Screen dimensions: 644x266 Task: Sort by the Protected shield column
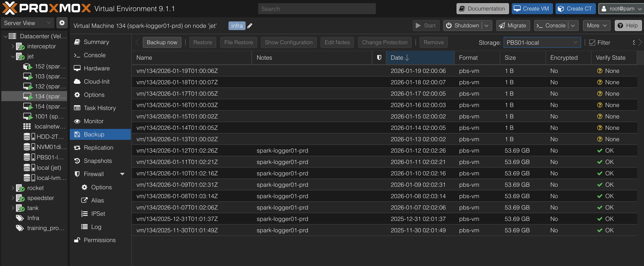[x=379, y=58]
